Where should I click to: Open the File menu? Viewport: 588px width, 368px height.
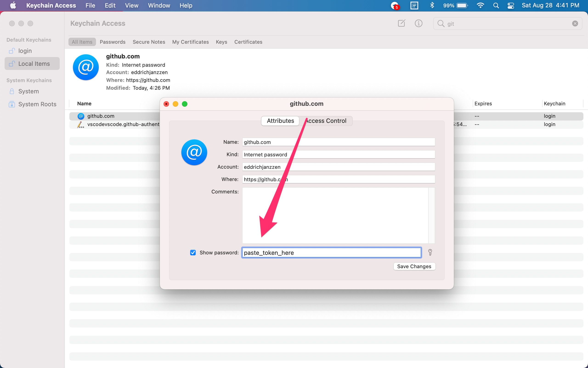[x=90, y=5]
